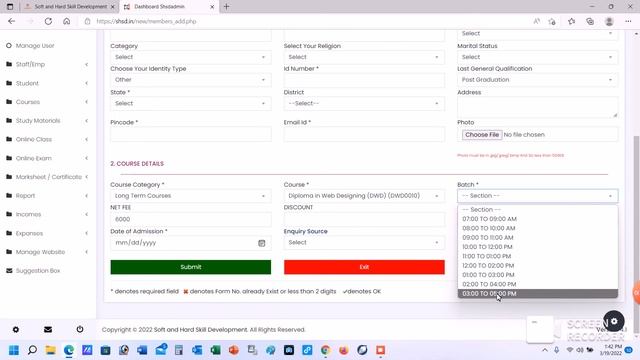Click the Courses folder icon
Screen dimensions: 640x360
coord(9,102)
